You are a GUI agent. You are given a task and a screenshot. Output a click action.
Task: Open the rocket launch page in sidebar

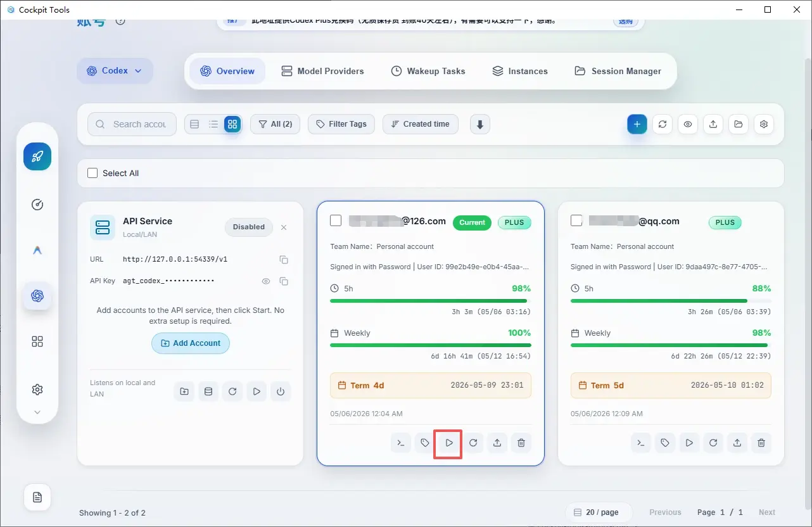coord(37,156)
